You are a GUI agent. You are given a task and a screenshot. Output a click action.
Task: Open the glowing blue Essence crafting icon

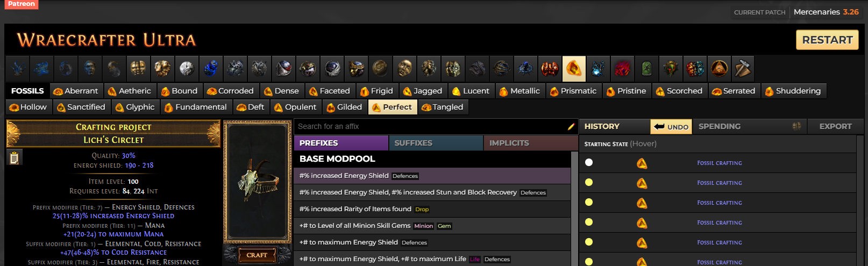pos(598,68)
